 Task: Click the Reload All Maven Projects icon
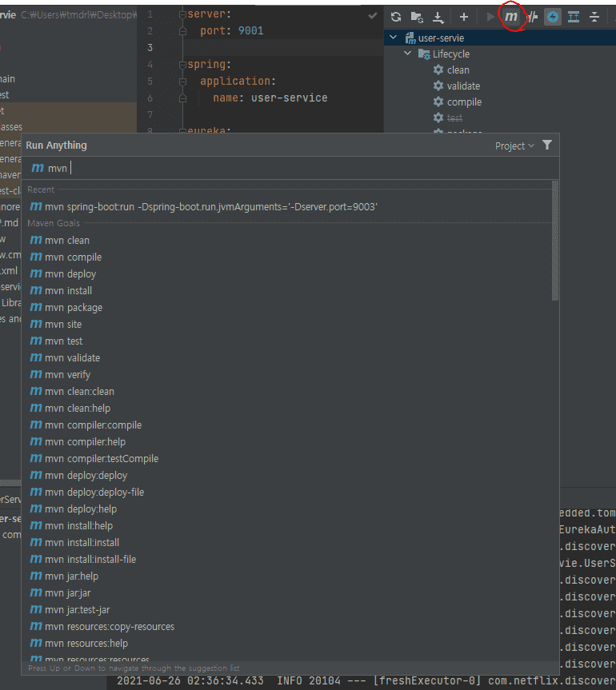[x=396, y=17]
